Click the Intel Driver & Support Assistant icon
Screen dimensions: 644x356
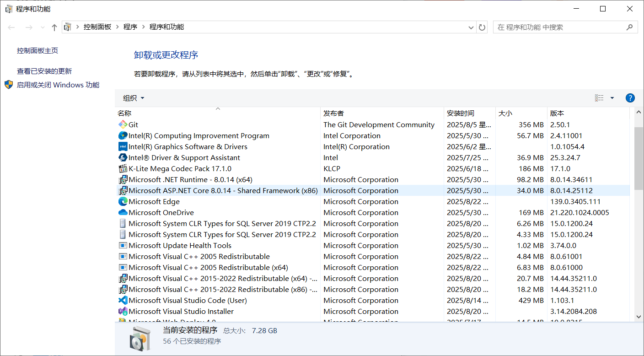pos(123,157)
